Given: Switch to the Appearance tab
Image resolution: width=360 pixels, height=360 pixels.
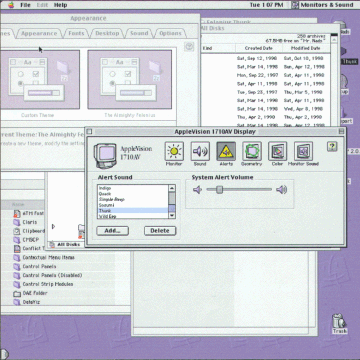Looking at the screenshot, I should (x=39, y=33).
